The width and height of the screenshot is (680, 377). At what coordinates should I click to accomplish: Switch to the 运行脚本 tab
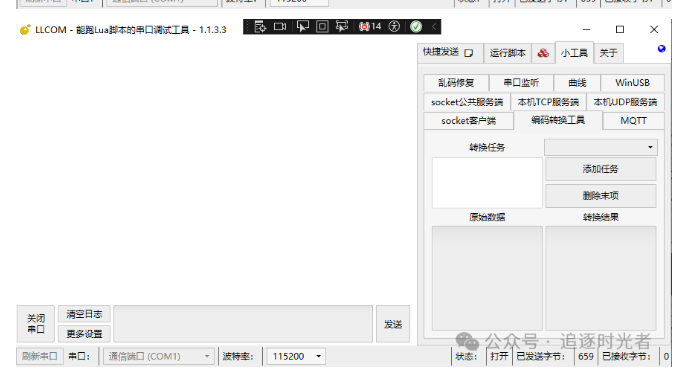point(507,53)
